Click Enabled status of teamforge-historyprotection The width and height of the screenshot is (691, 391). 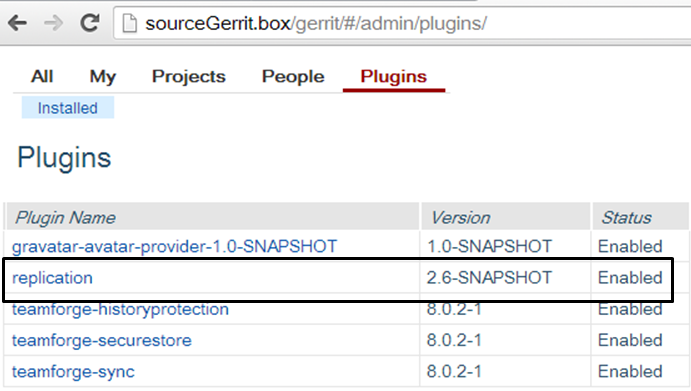[x=630, y=309]
